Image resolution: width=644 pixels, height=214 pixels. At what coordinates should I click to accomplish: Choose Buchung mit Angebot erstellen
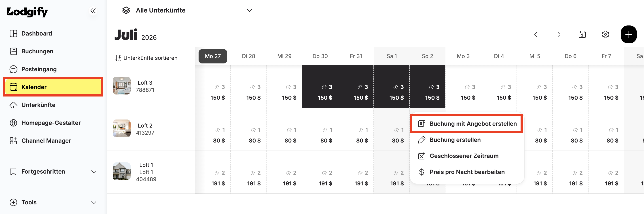pos(467,124)
